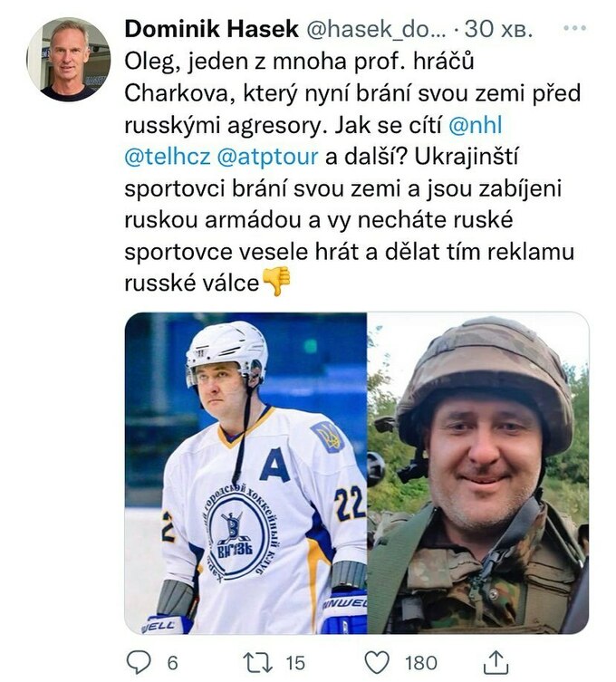Open the @telhcz mention link
616x682 pixels.
pos(168,157)
